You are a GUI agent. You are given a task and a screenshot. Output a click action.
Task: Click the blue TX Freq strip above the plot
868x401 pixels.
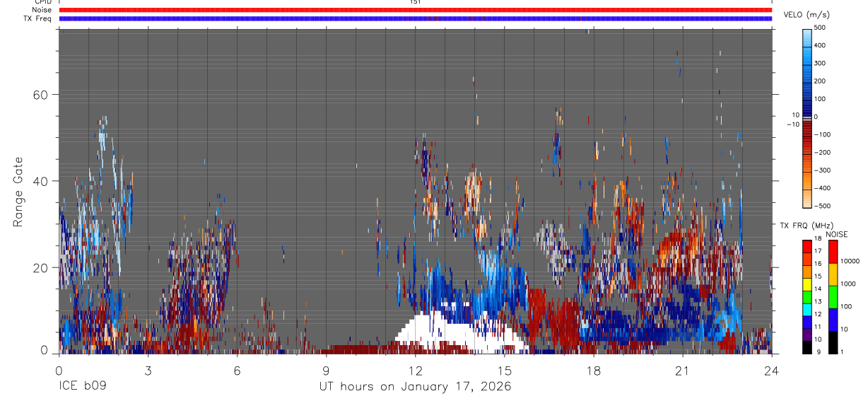(x=415, y=18)
